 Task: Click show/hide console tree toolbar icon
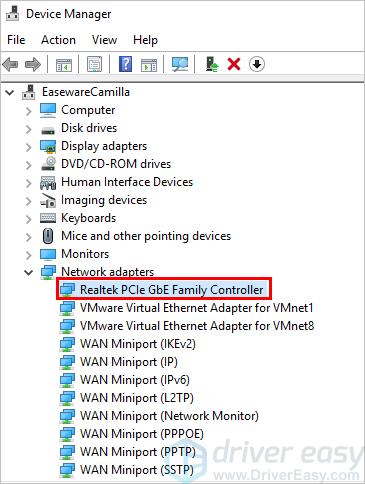(x=64, y=64)
